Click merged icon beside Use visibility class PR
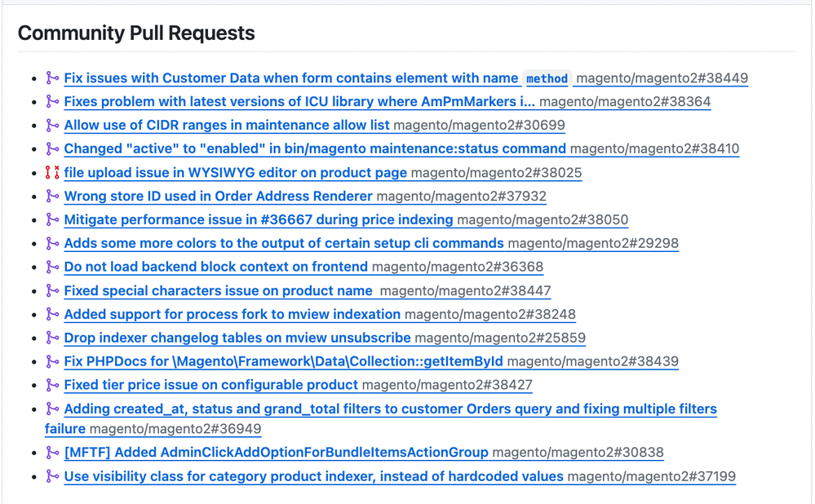 tap(52, 476)
